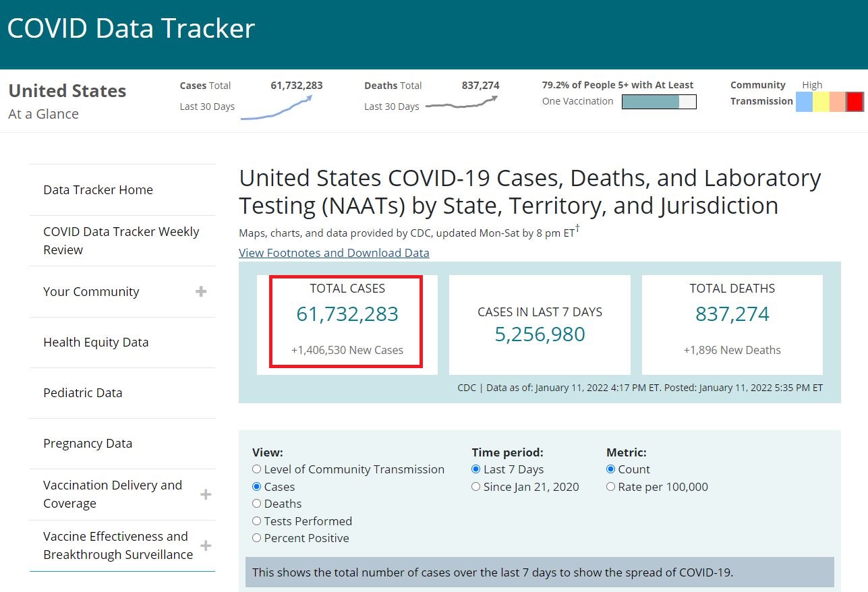Click the Community Transmission label
868x592 pixels.
[761, 93]
